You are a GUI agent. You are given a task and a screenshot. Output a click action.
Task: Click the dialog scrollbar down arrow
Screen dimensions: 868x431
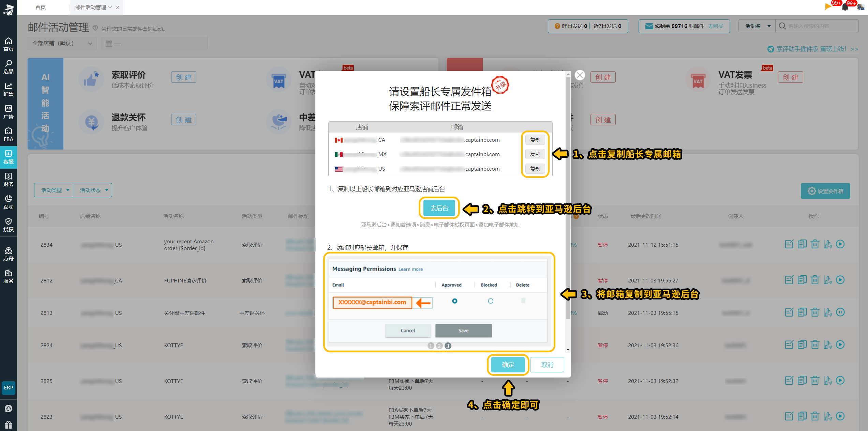coord(568,350)
